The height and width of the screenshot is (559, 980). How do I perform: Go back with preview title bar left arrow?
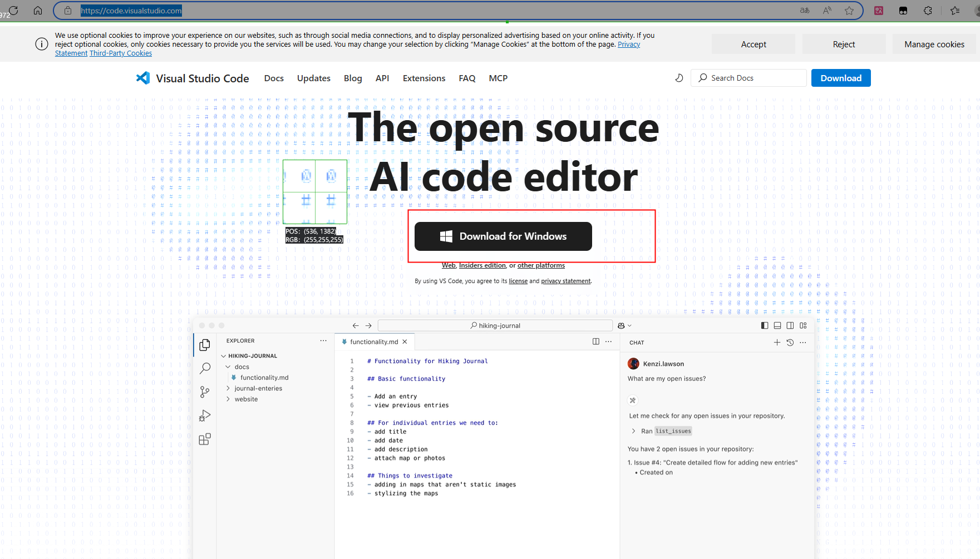point(356,325)
